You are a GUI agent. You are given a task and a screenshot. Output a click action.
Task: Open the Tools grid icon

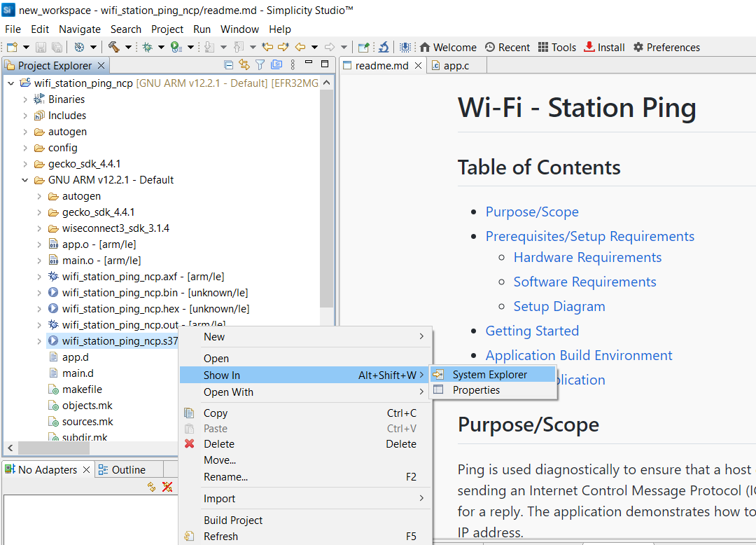click(x=543, y=47)
